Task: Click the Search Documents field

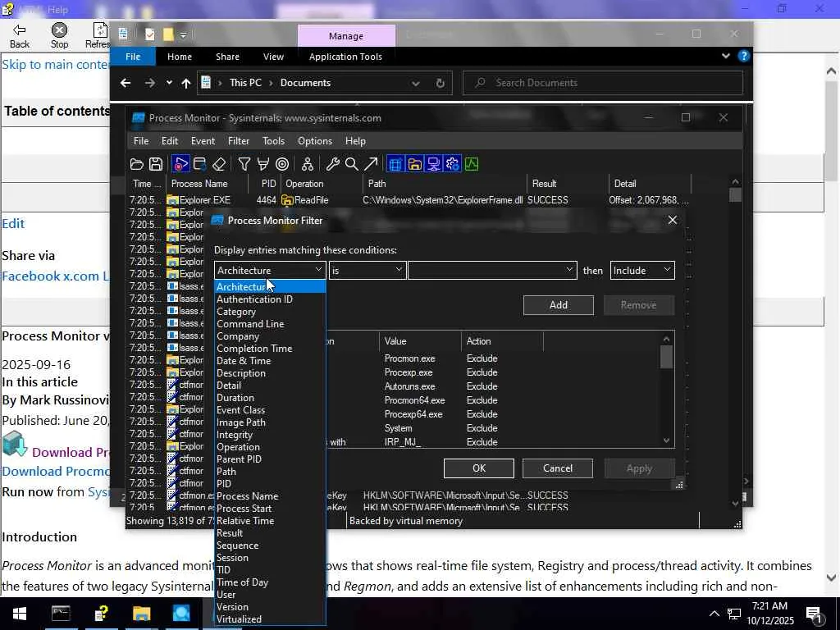Action: pos(603,83)
